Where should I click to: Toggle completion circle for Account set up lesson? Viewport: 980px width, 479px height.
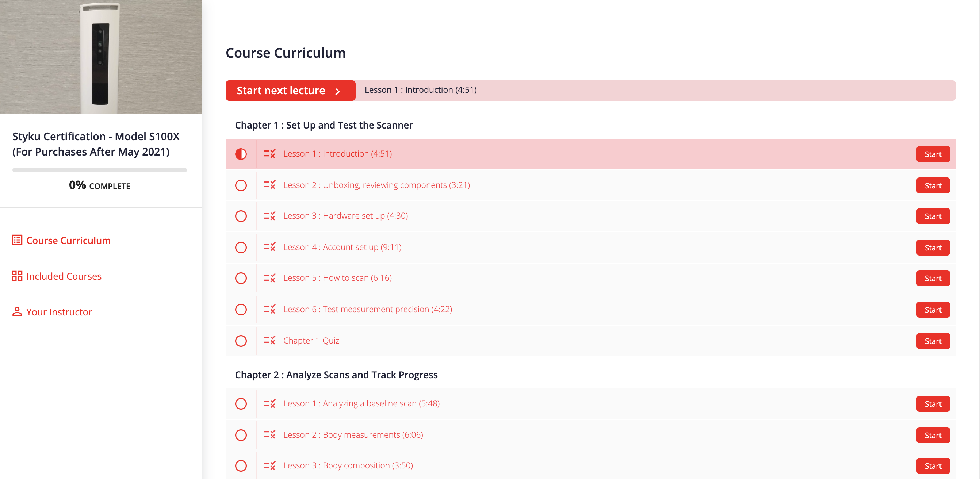pyautogui.click(x=241, y=248)
